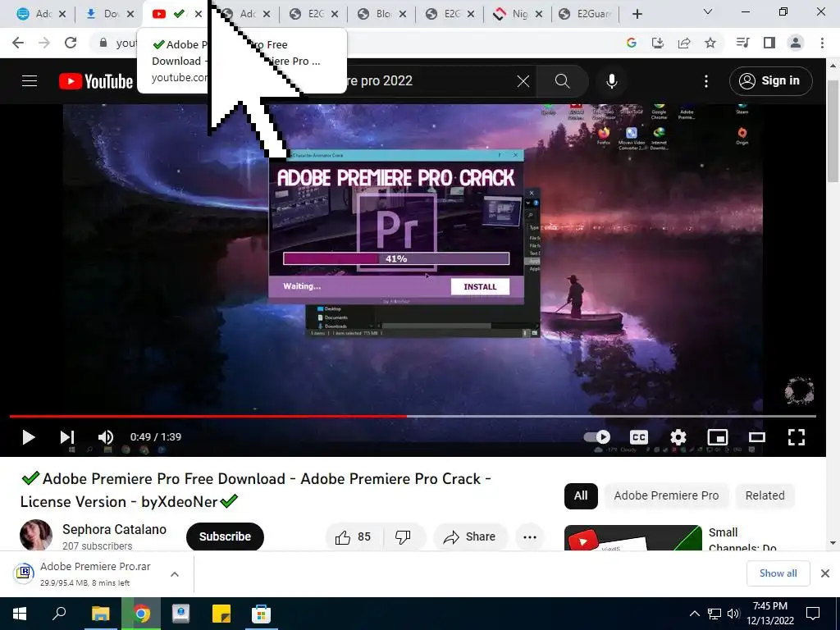
Task: Open media control icon in toolbar
Action: [x=742, y=43]
